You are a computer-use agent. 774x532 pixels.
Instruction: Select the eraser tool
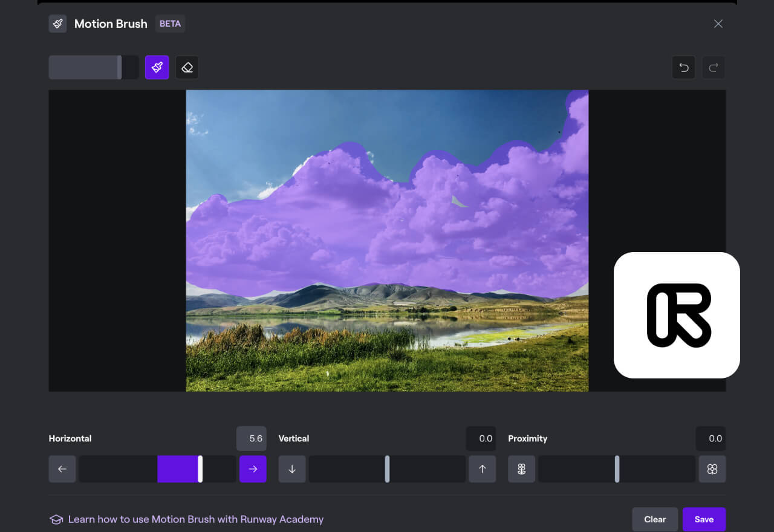point(187,67)
